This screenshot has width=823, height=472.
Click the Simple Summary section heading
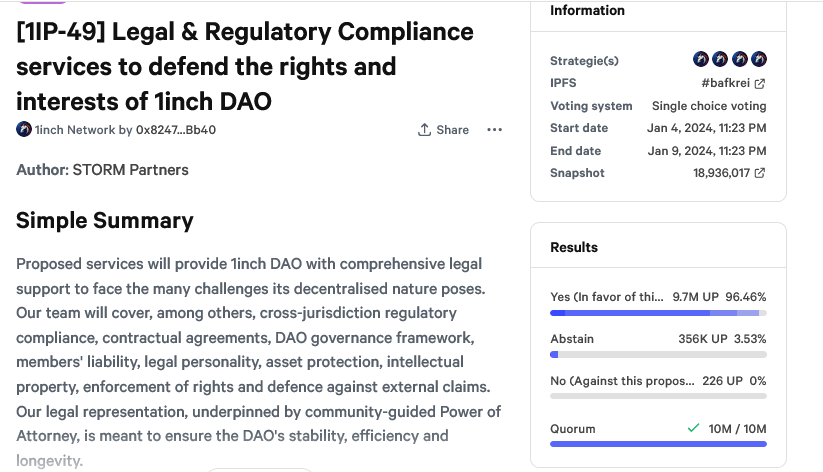[105, 221]
